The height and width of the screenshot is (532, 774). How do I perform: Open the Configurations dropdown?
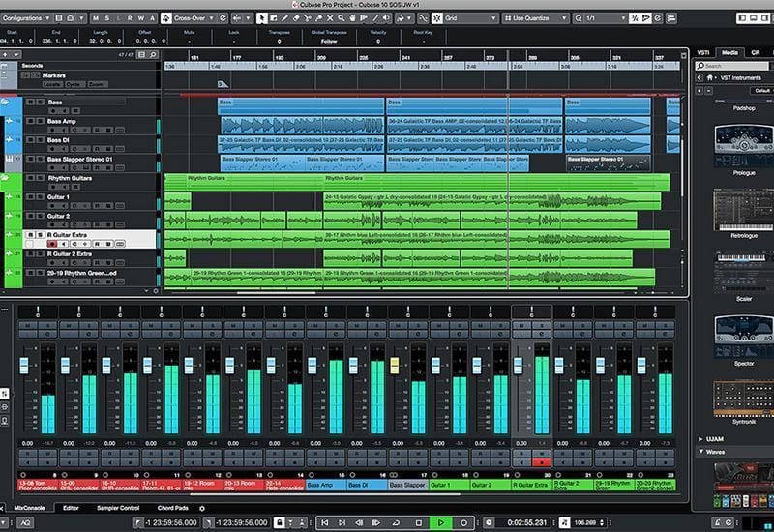(27, 18)
